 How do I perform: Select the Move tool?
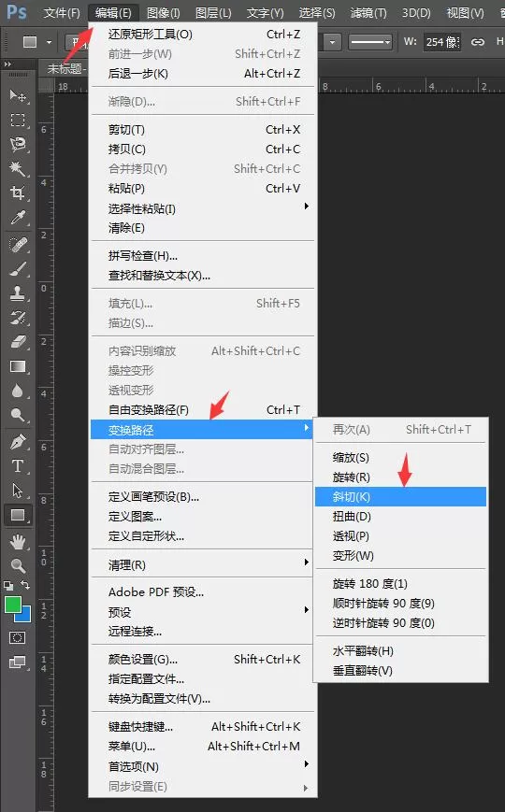tap(18, 96)
